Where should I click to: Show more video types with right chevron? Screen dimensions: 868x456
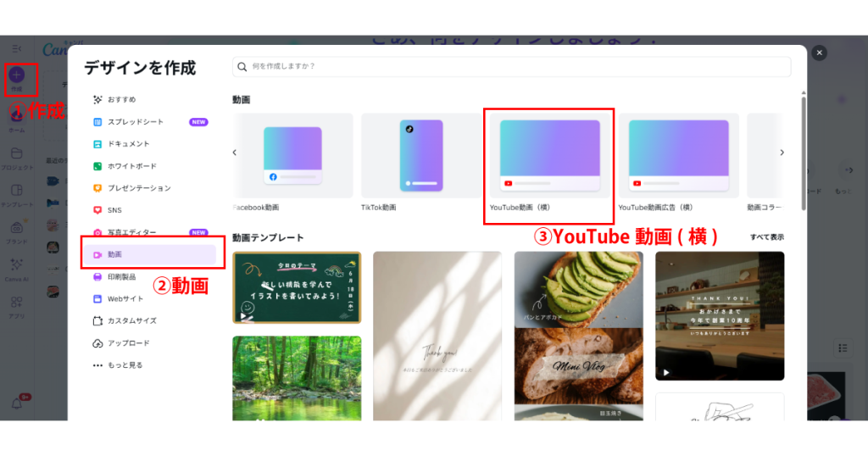[x=782, y=153]
